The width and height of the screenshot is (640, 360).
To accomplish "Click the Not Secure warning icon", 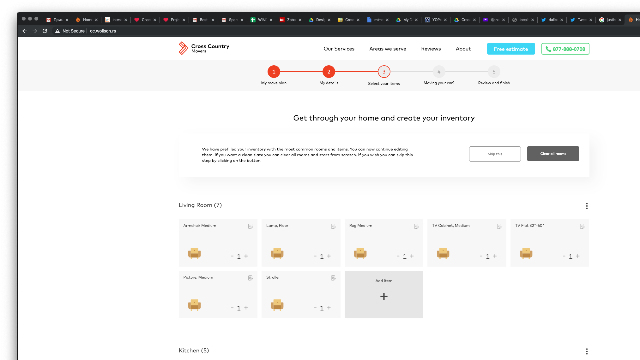I will tap(57, 31).
